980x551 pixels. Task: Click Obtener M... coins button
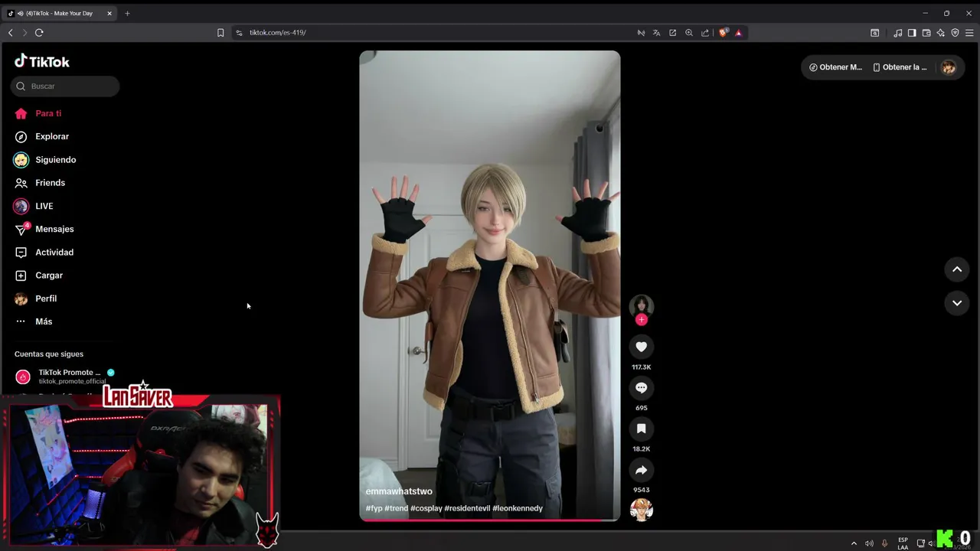tap(835, 67)
